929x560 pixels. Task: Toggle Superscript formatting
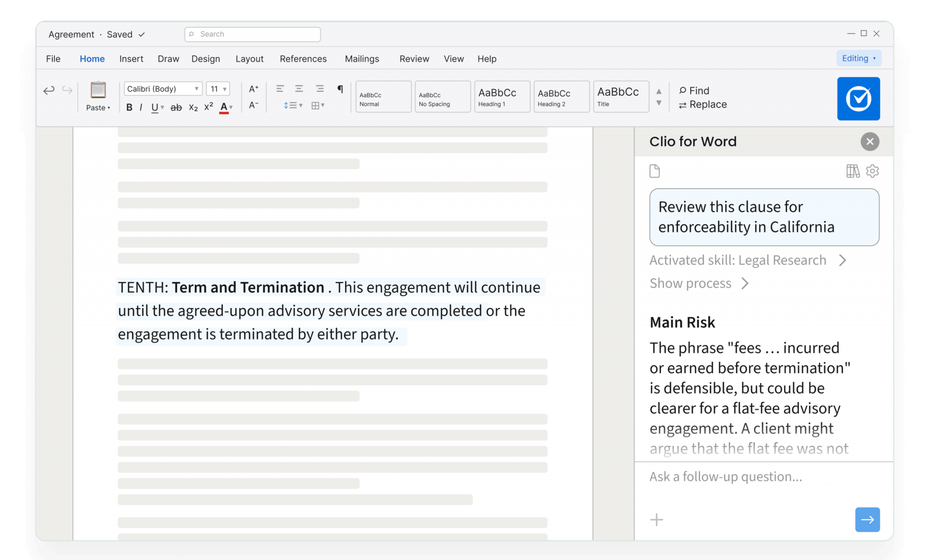208,106
